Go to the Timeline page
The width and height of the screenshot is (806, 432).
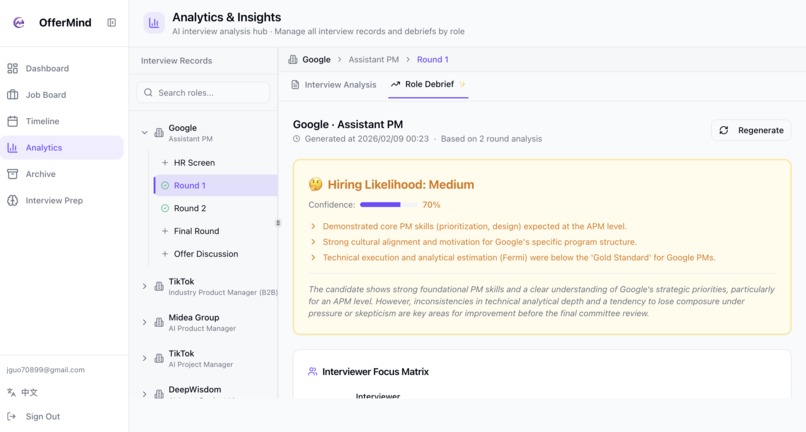tap(62, 121)
